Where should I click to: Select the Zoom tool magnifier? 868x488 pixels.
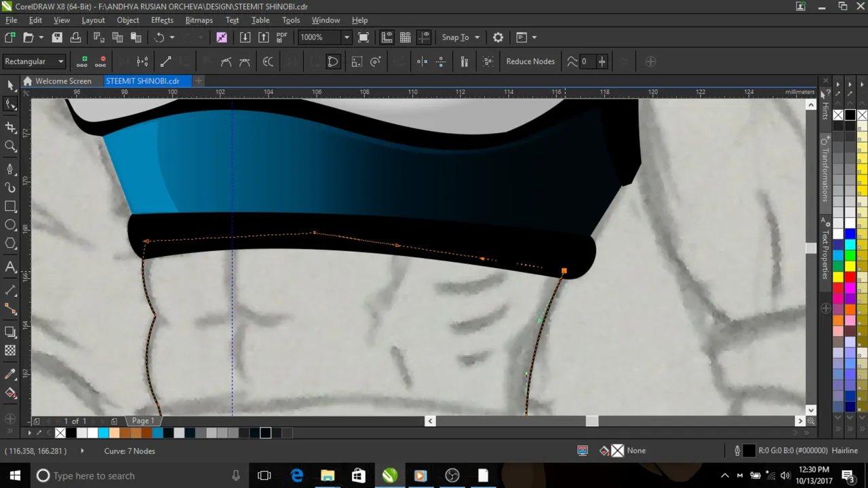[10, 146]
